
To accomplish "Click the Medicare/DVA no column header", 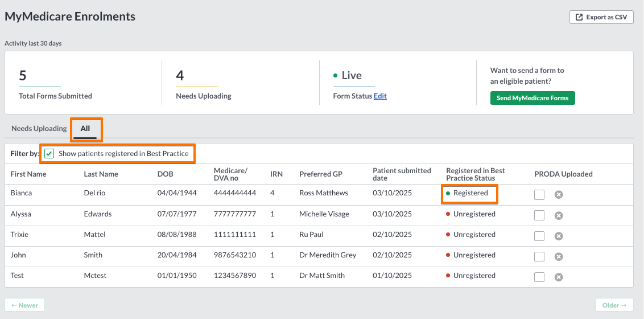I will (231, 174).
